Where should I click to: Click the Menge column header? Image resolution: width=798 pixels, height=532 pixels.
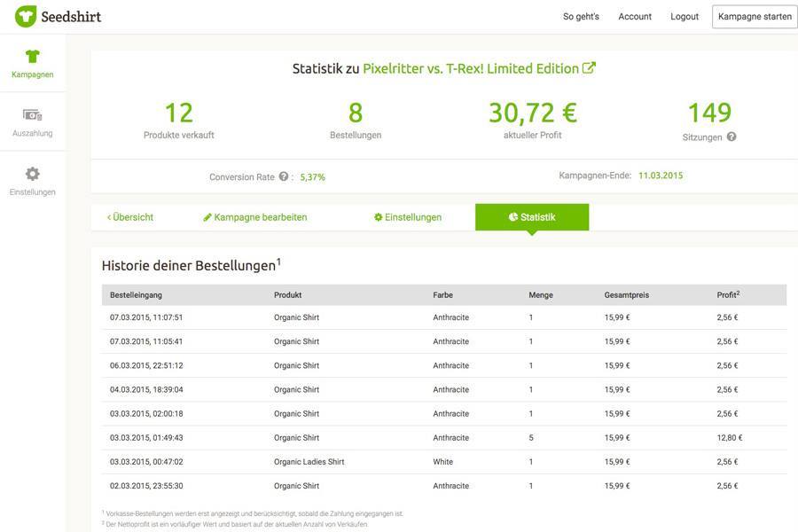coord(541,294)
